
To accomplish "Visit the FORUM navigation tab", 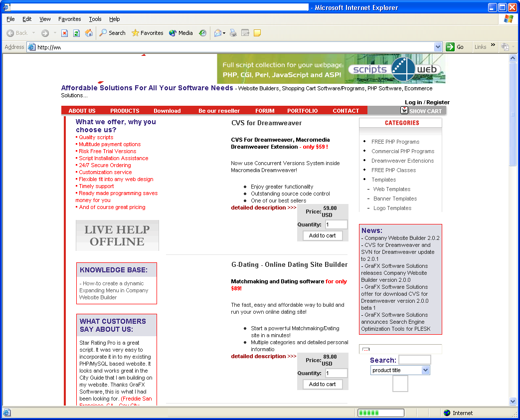I will point(265,111).
